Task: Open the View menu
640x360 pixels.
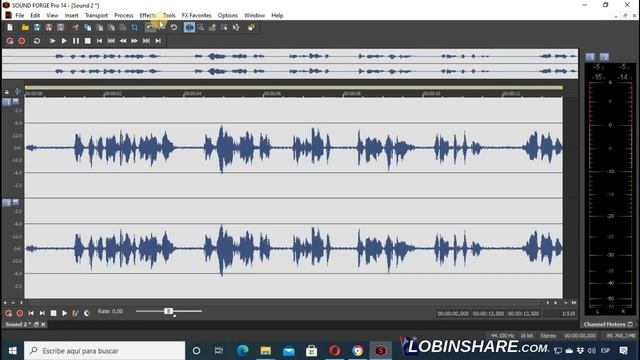Action: pyautogui.click(x=52, y=16)
